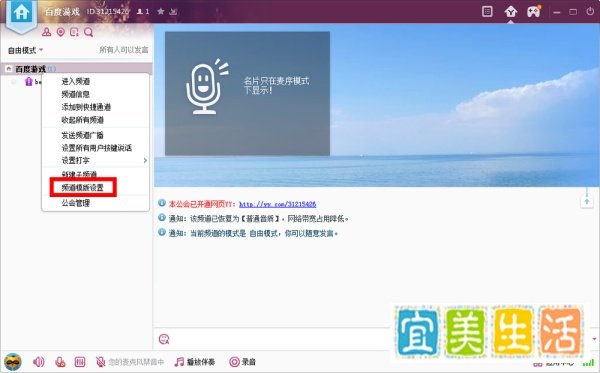Click the owl avatar at bottom left
The image size is (600, 373).
pyautogui.click(x=13, y=362)
